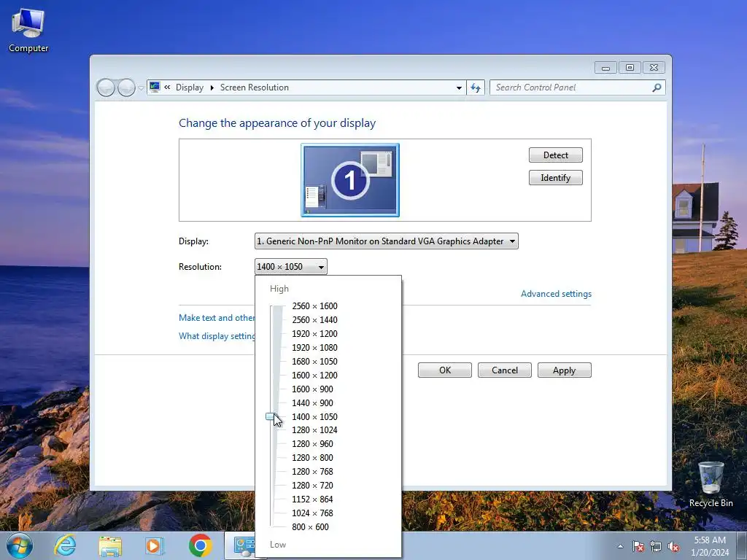Select monitor 1 preview thumbnail
This screenshot has height=560, width=747.
point(350,180)
